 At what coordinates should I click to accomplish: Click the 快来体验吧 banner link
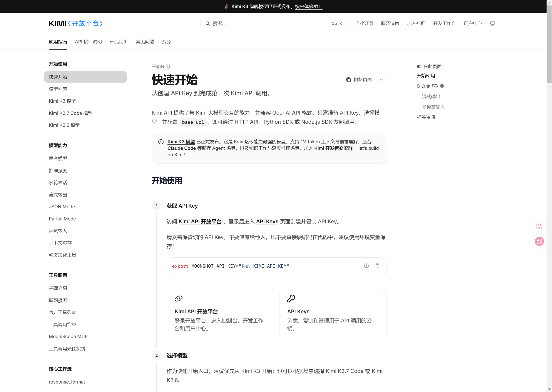[308, 7]
